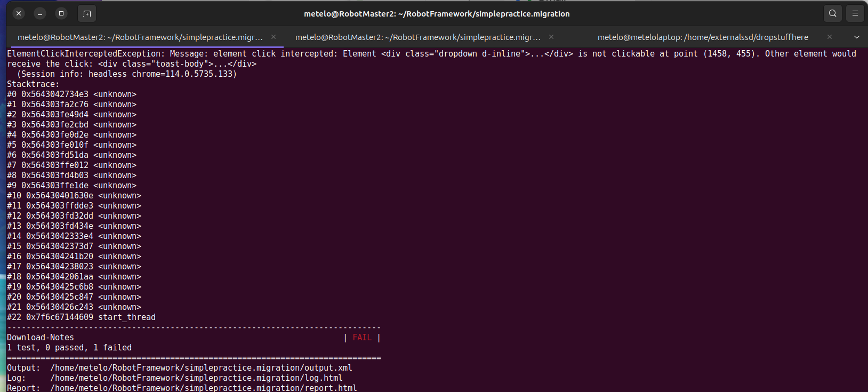
Task: Open a new terminal tab
Action: click(87, 13)
